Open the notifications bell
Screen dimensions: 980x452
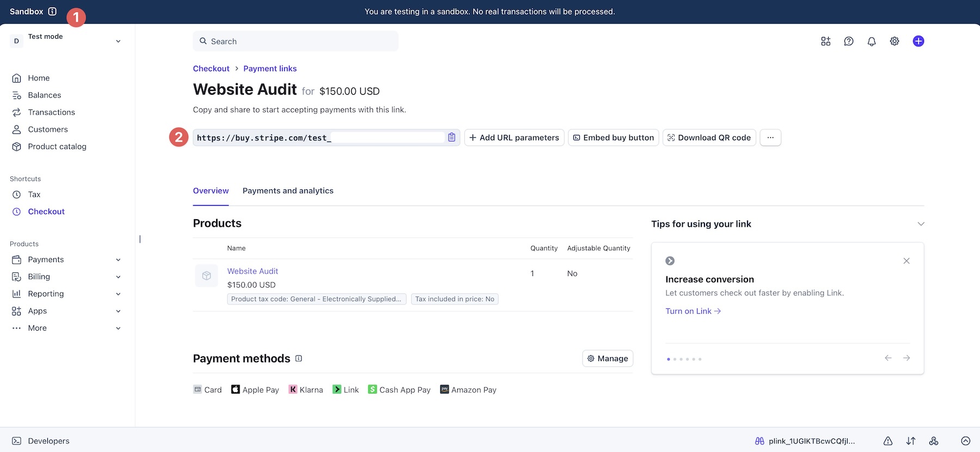coord(872,41)
